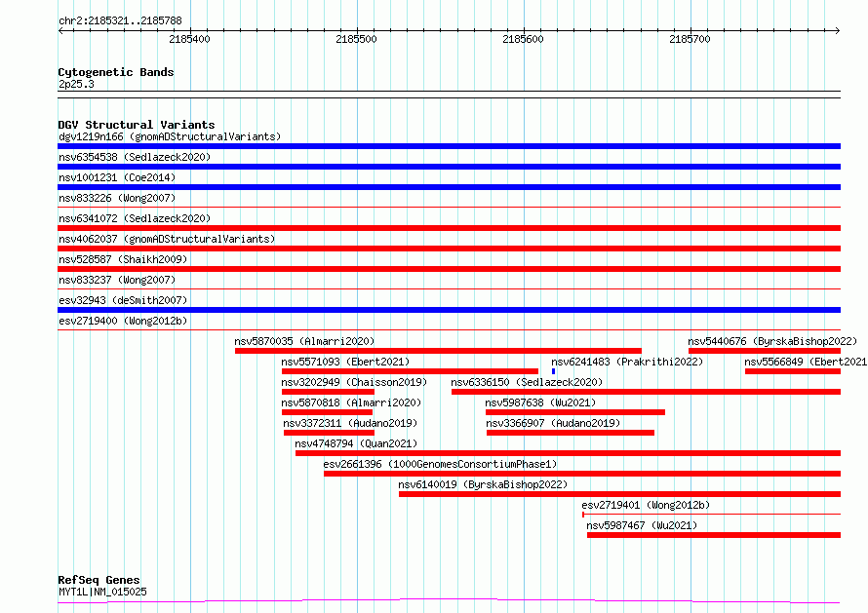Click the blue bar under dgv1219n166
This screenshot has height=613, width=868.
tap(449, 146)
